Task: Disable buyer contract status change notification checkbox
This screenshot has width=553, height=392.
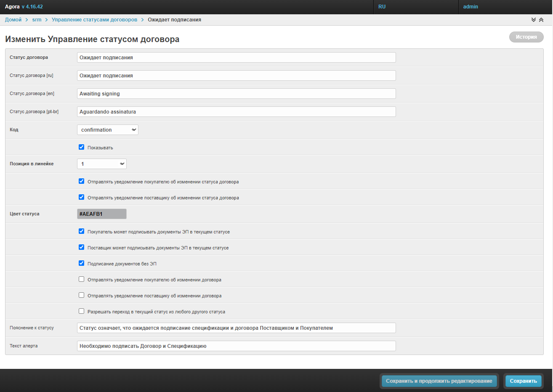Action: click(x=82, y=181)
